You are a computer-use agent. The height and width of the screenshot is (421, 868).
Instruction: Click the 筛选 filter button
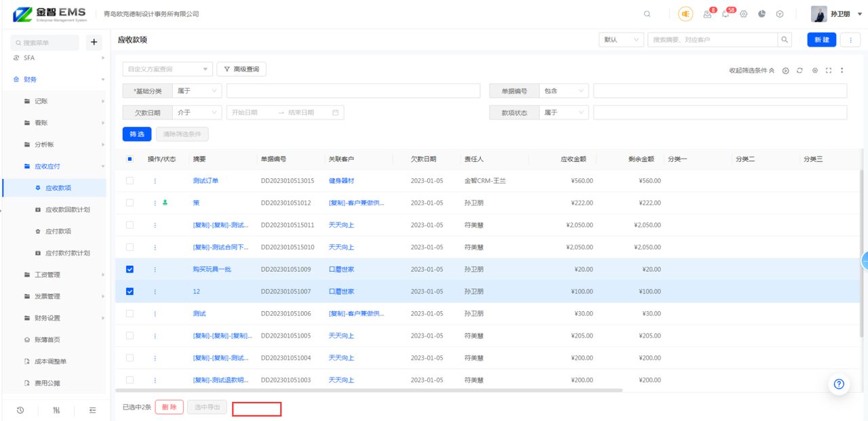click(x=137, y=134)
